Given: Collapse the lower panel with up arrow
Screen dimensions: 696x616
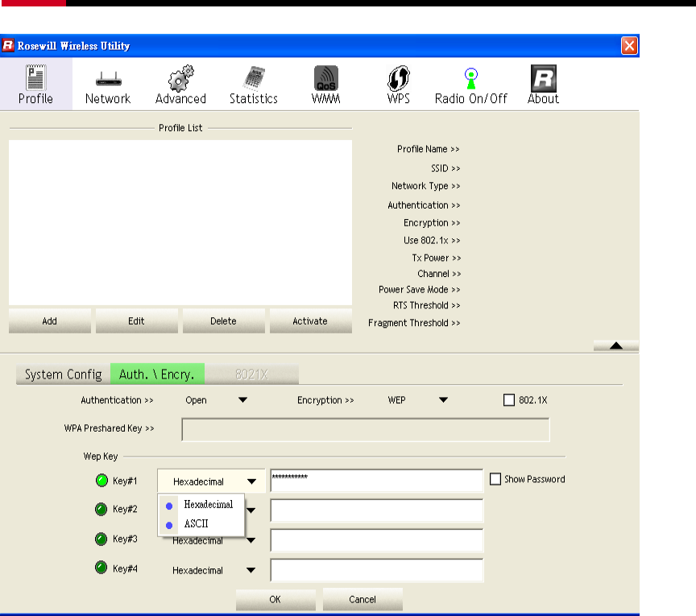Looking at the screenshot, I should 615,345.
